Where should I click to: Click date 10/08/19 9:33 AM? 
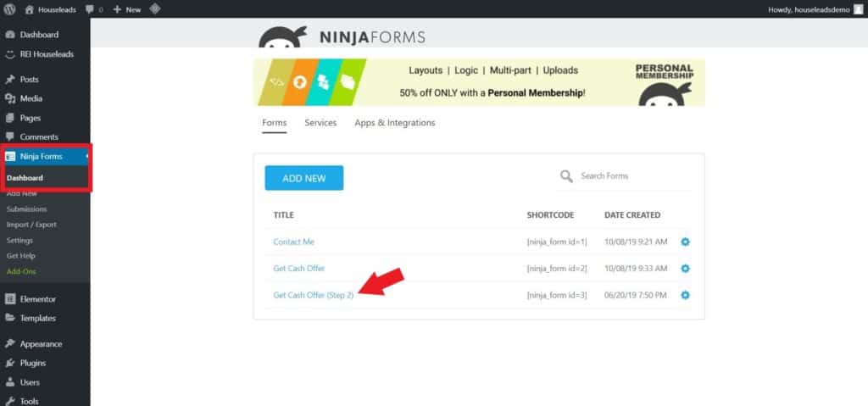click(636, 269)
